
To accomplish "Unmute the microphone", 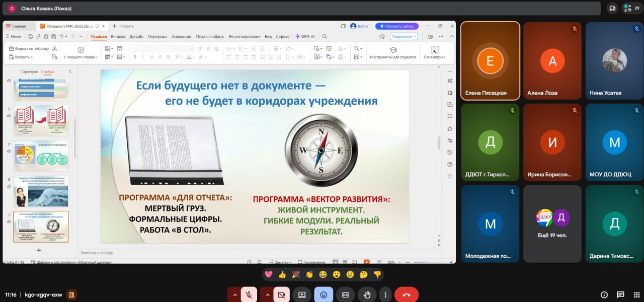I will tap(249, 295).
